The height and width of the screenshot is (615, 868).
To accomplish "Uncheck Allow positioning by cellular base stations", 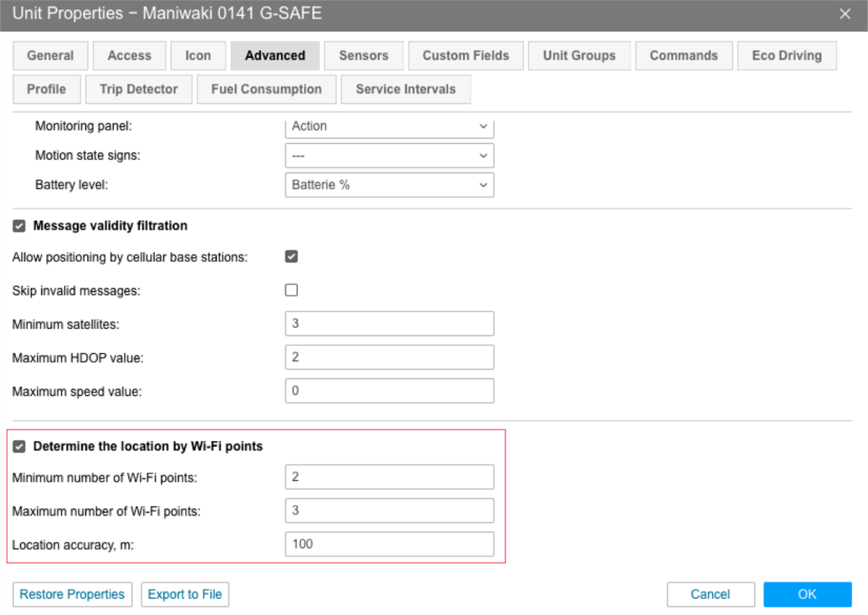I will [x=291, y=257].
